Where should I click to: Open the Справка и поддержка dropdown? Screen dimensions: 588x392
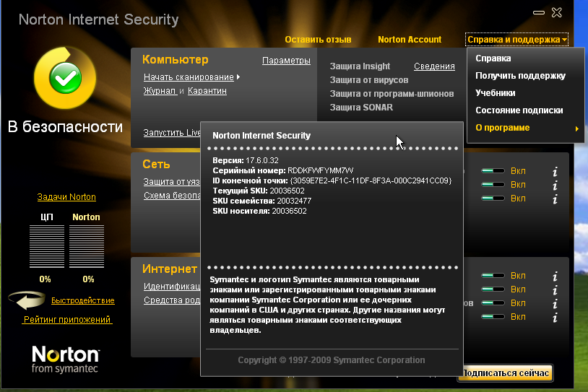[x=516, y=40]
